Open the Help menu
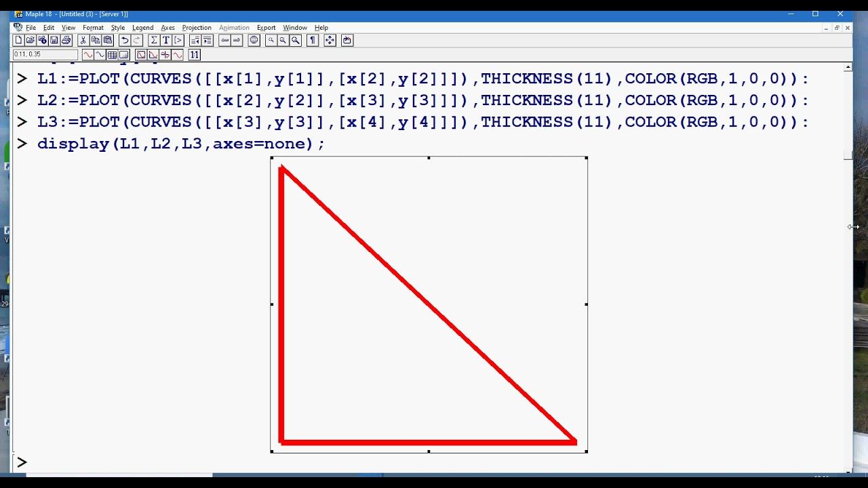 tap(321, 28)
